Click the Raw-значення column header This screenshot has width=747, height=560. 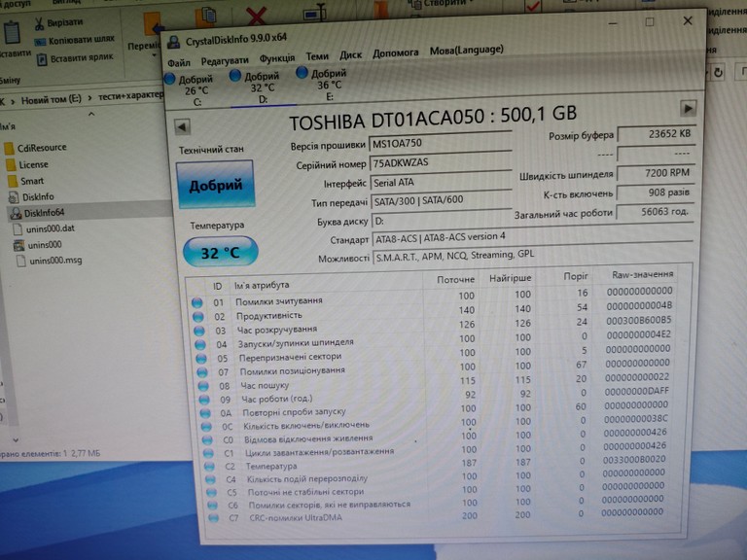click(642, 274)
